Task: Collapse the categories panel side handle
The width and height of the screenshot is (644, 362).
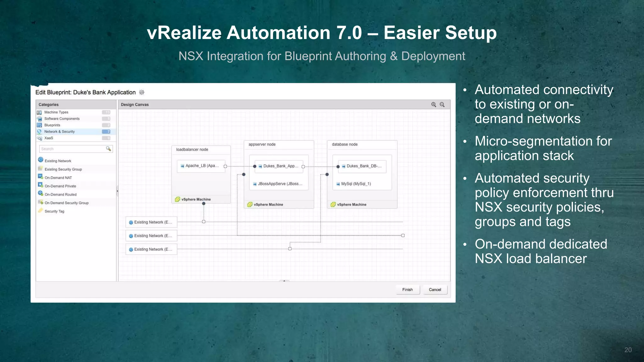Action: [x=117, y=191]
